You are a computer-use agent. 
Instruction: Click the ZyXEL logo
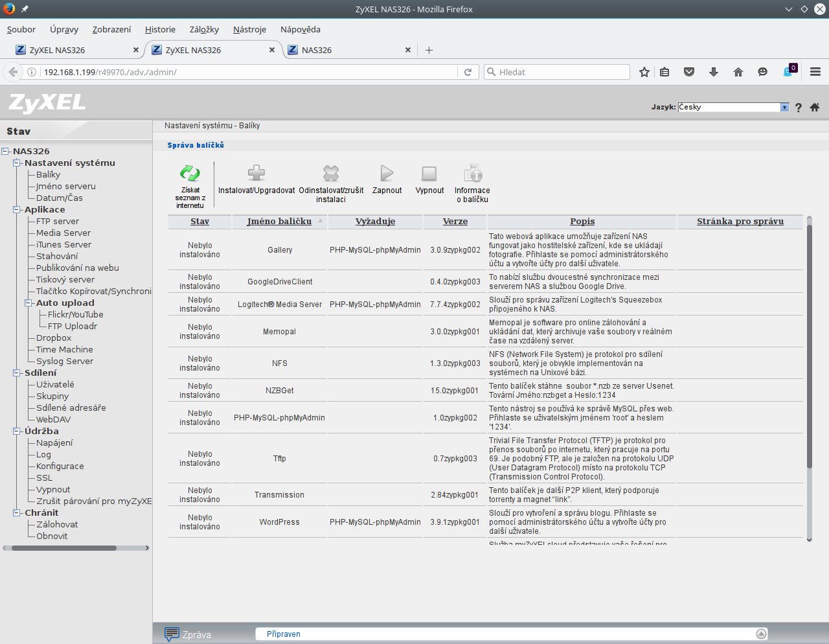click(47, 102)
